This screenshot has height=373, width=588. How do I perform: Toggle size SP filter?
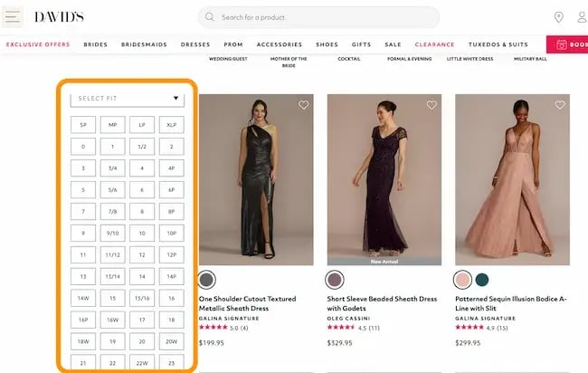83,124
